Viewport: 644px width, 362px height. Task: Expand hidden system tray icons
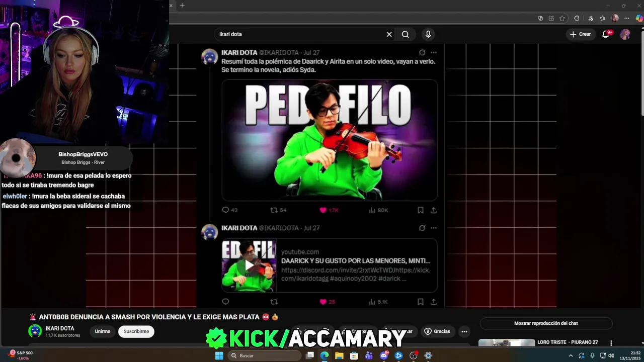(571, 355)
